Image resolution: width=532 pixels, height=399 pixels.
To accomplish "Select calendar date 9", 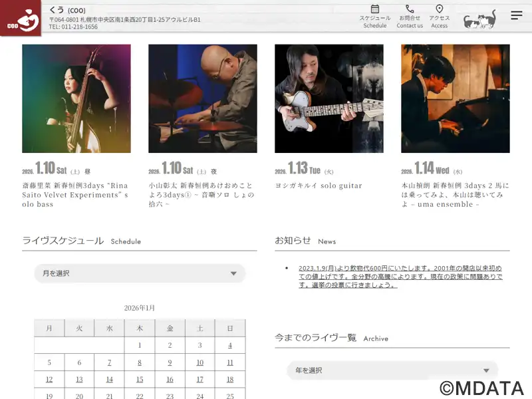I will point(170,362).
